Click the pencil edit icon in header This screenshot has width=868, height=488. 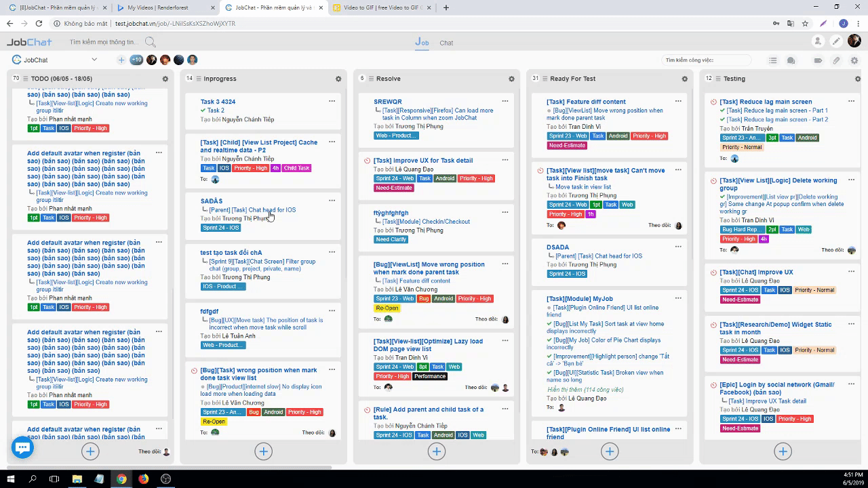pos(836,41)
